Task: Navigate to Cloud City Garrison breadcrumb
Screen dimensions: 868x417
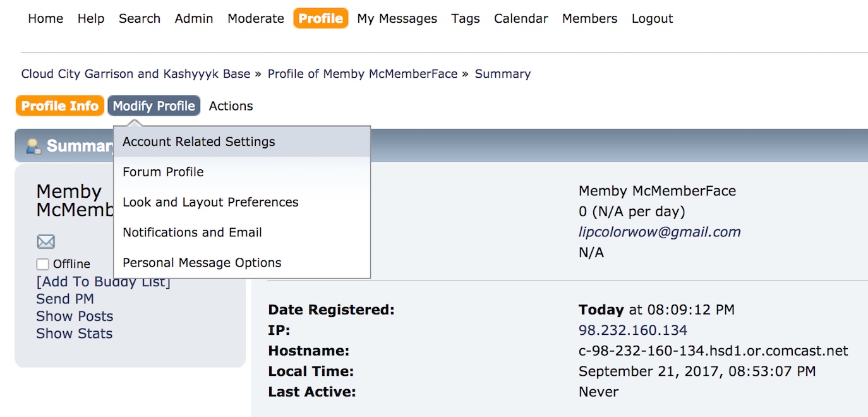Action: tap(136, 74)
